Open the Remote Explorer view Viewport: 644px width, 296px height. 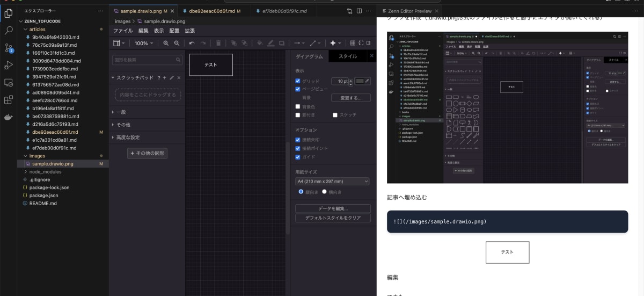pos(8,83)
